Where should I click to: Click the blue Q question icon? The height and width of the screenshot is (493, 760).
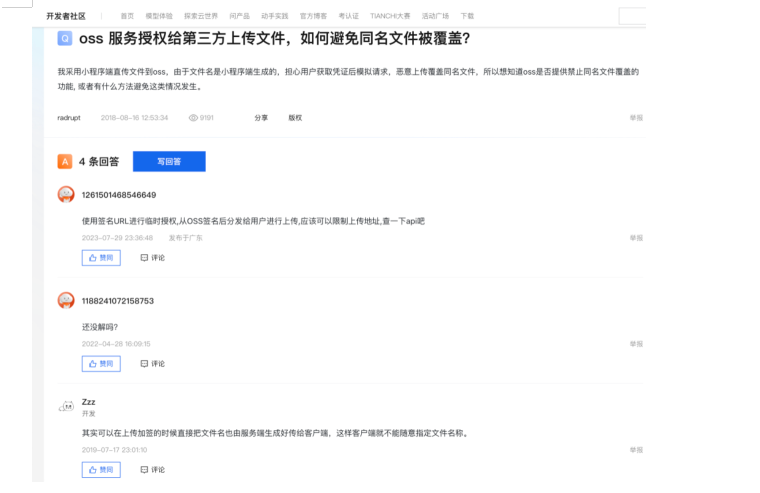tap(65, 38)
